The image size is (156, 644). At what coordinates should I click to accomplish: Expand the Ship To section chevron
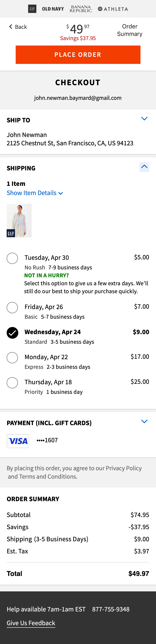[x=144, y=119]
